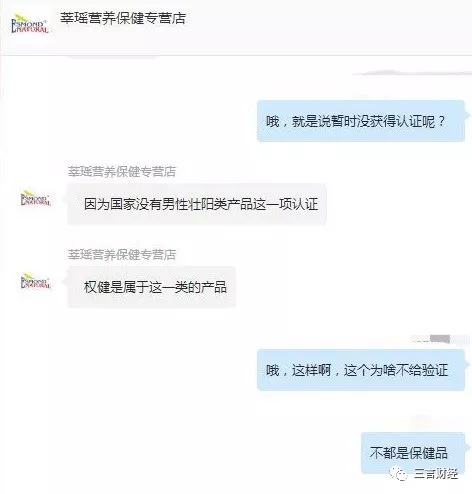Open the blurred avatar above 不都是保健品 bubble
This screenshot has width=472, height=494.
point(423,422)
